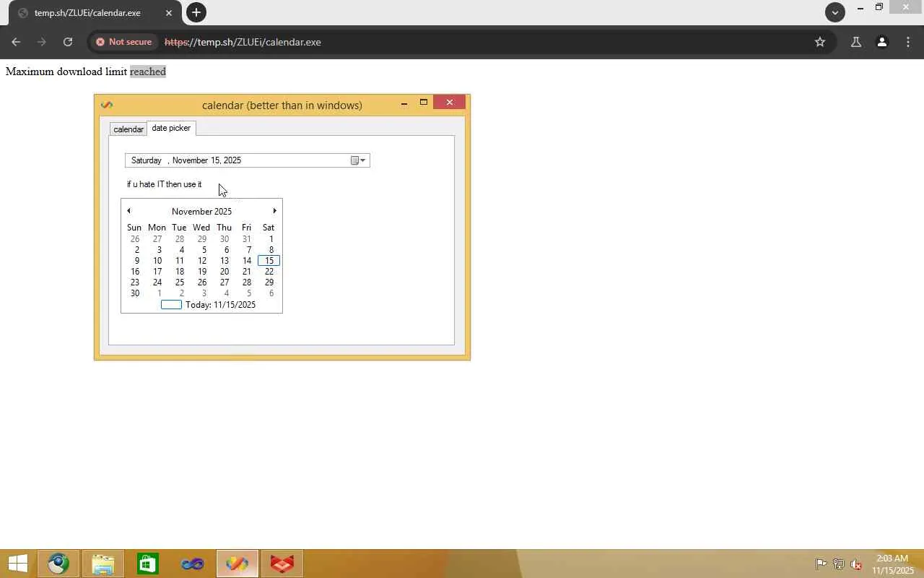Click the calendar app taskbar icon

237,564
